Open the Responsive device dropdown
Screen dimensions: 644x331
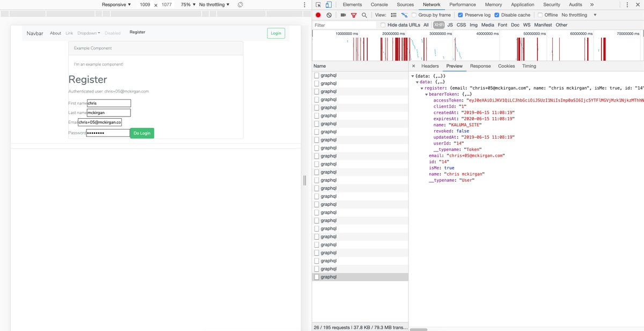(116, 4)
